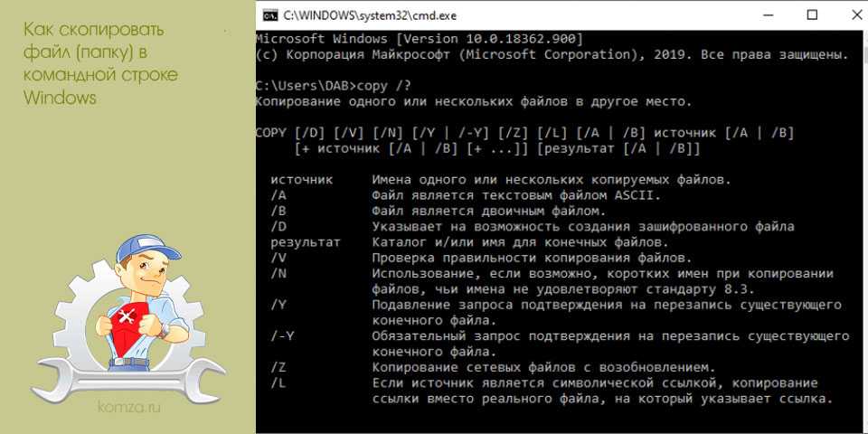Image resolution: width=868 pixels, height=434 pixels.
Task: Click the repairman mascot logo image
Action: coord(128,317)
